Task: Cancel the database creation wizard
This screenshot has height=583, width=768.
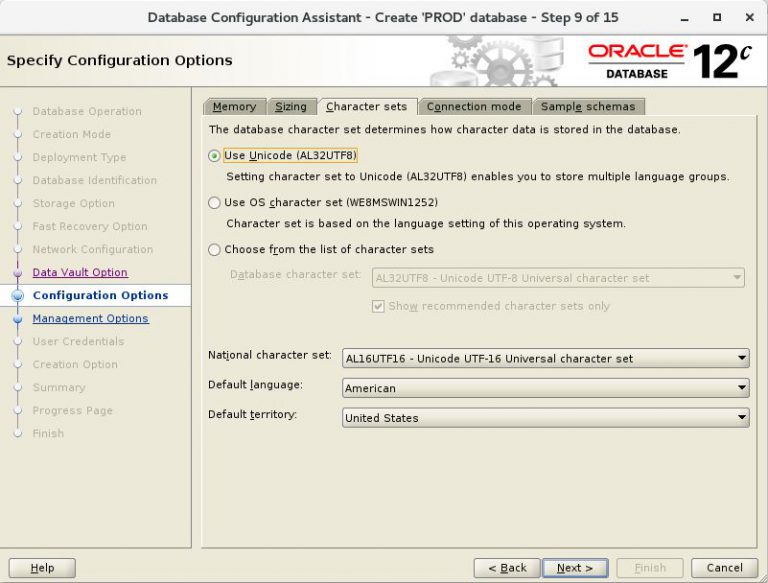Action: coord(724,568)
